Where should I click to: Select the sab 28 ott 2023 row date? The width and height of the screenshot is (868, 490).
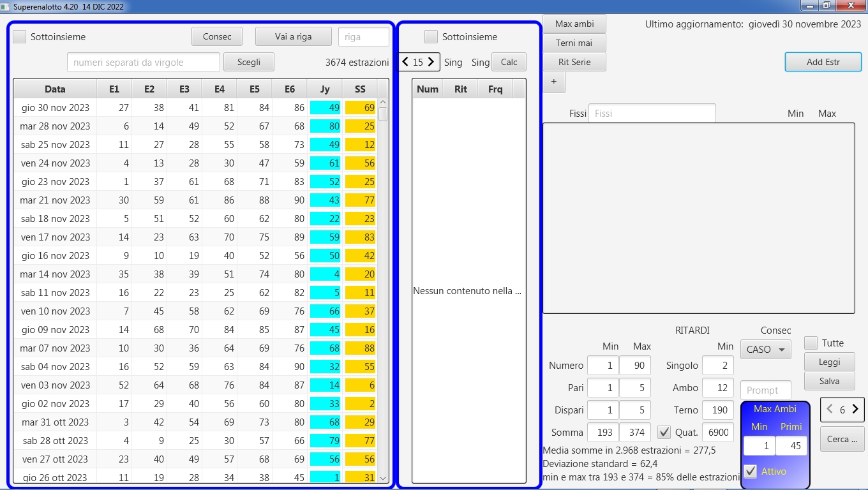55,441
